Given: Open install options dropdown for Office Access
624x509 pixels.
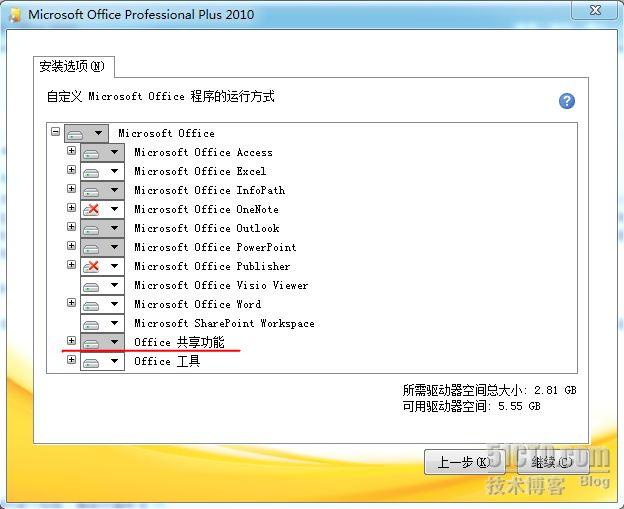Looking at the screenshot, I should pos(102,152).
